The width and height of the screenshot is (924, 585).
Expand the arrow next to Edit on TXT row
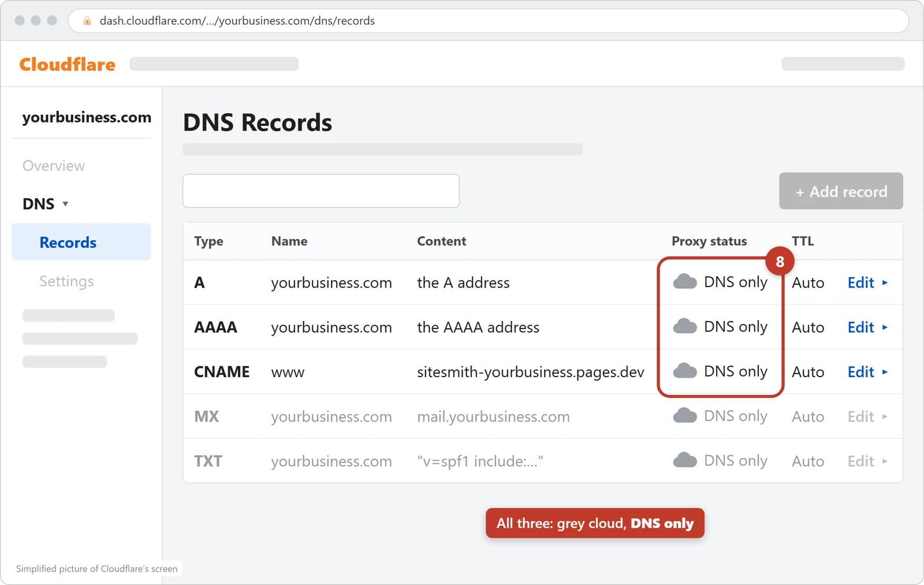tap(885, 461)
